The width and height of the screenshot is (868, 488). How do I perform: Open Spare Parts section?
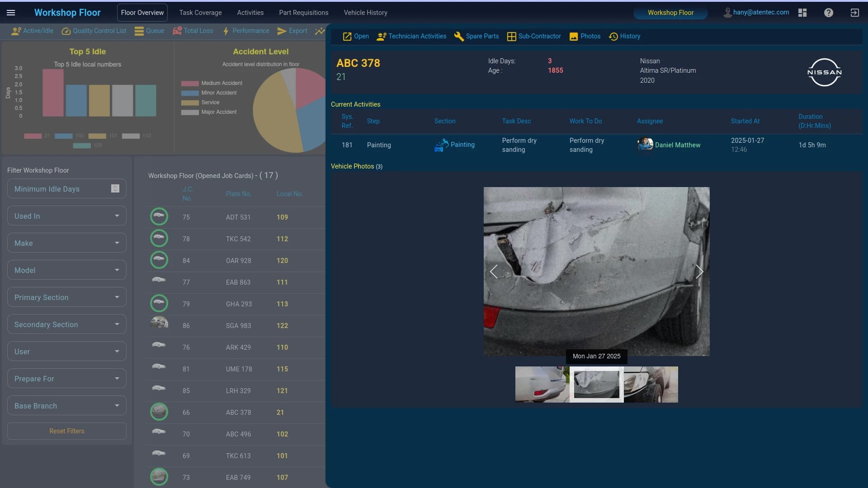[x=476, y=36]
